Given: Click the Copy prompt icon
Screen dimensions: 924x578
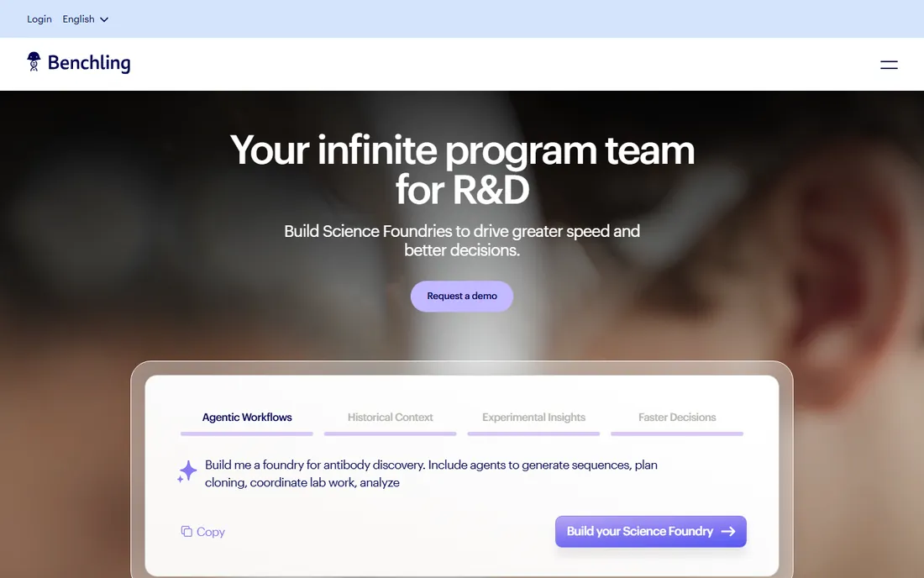Looking at the screenshot, I should (186, 532).
